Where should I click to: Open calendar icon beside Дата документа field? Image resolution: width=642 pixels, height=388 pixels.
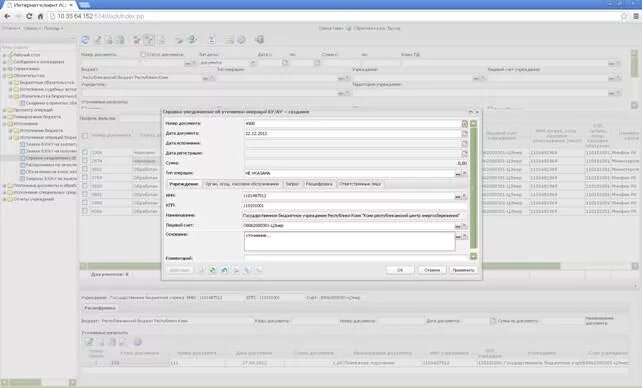click(x=464, y=134)
